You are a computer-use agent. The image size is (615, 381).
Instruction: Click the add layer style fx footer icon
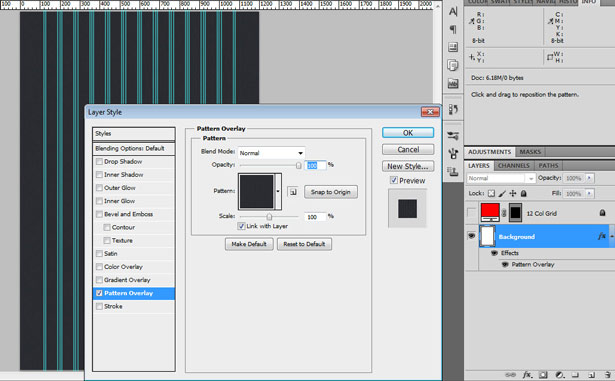click(x=528, y=375)
